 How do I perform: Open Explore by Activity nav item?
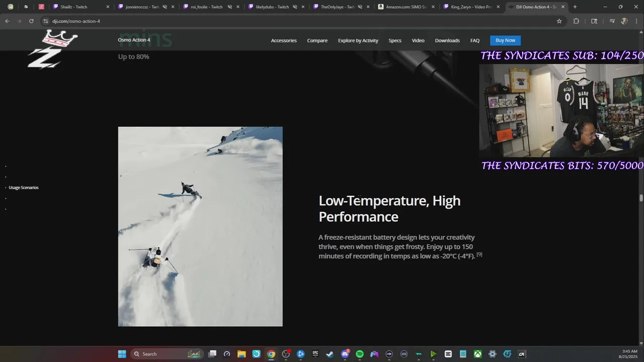tap(358, 40)
